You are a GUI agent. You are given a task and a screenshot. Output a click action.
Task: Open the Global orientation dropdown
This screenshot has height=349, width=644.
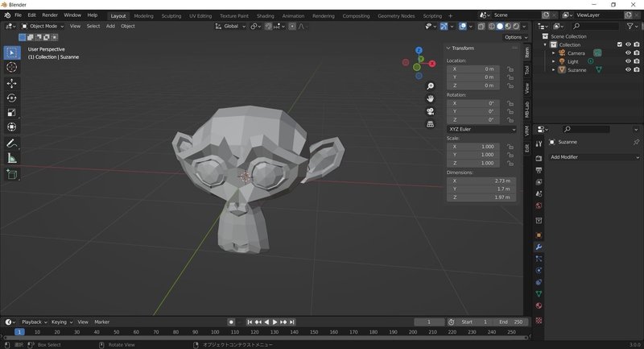point(230,27)
